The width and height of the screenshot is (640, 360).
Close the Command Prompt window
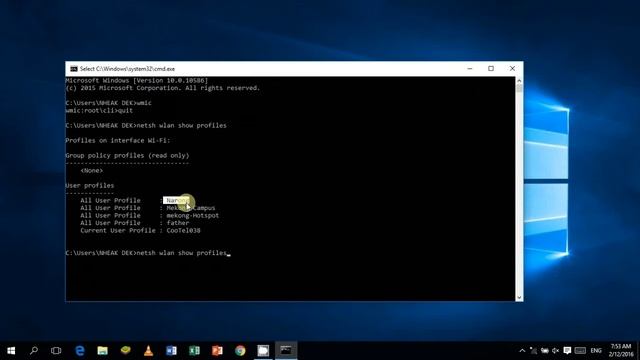click(x=512, y=69)
